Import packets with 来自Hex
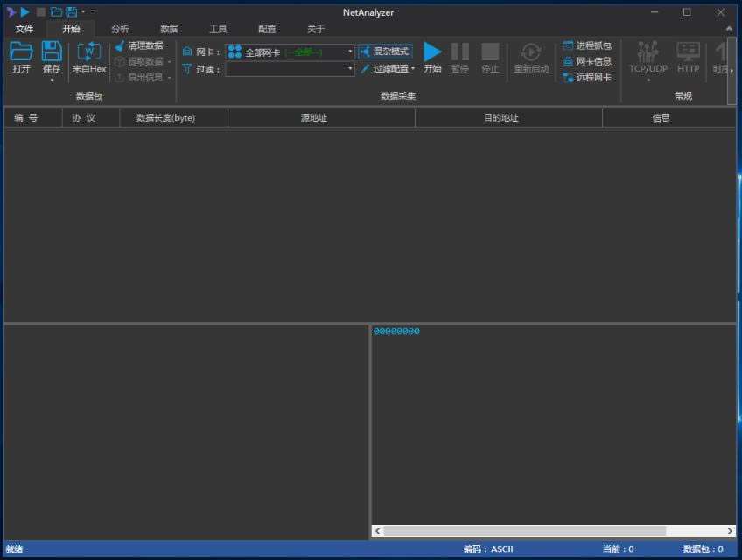Image resolution: width=742 pixels, height=560 pixels. click(89, 58)
